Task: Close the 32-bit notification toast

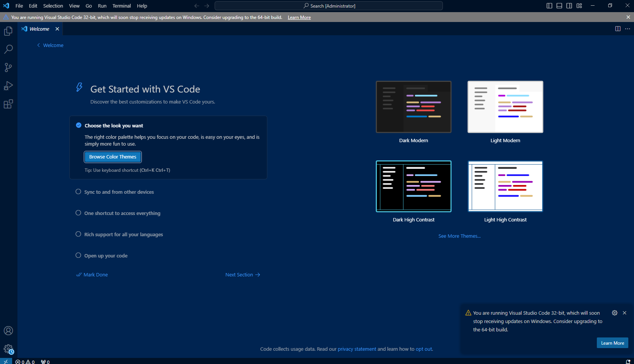Action: coord(625,313)
